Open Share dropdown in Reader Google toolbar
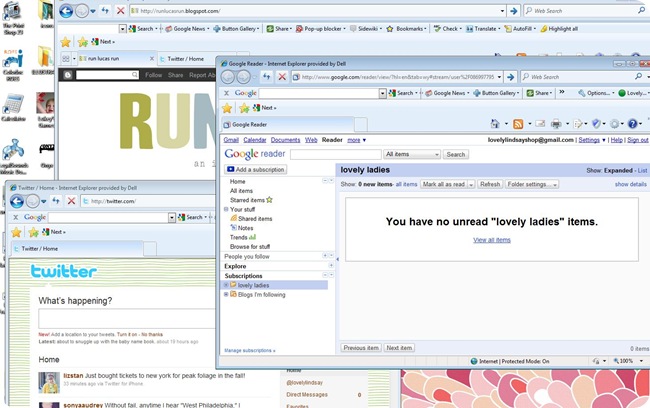650x408 pixels. [x=539, y=93]
